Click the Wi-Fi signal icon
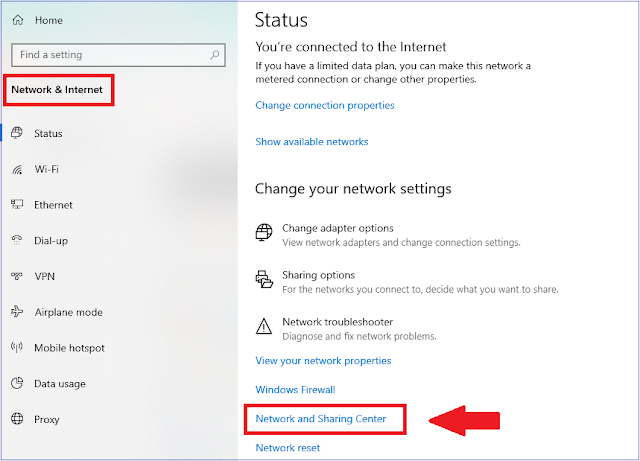The image size is (640, 461). [17, 169]
